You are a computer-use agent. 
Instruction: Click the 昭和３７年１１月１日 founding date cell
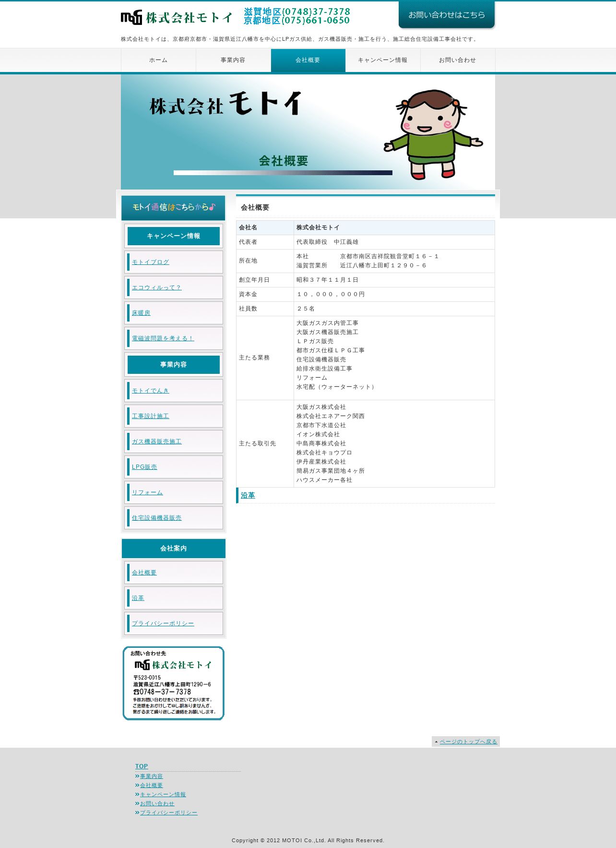pyautogui.click(x=394, y=280)
